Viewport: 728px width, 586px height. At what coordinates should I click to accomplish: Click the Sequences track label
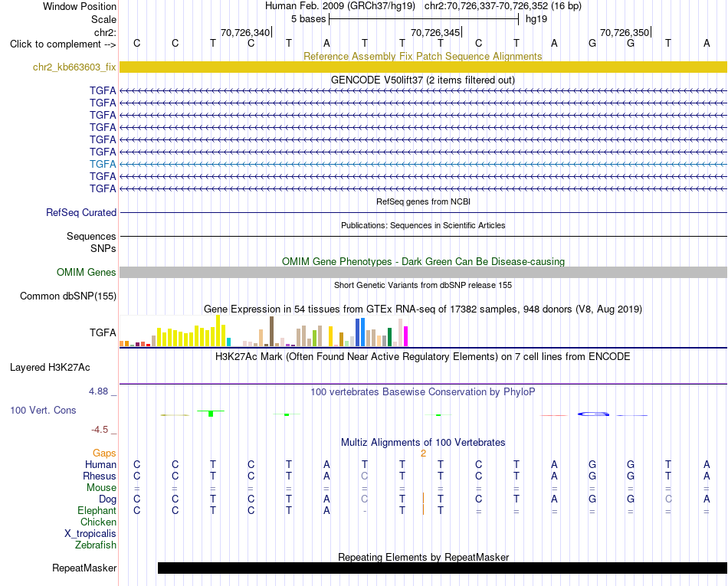91,236
